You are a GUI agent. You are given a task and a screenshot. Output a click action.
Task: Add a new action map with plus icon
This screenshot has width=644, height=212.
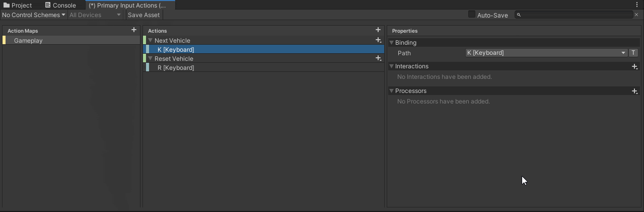click(134, 30)
